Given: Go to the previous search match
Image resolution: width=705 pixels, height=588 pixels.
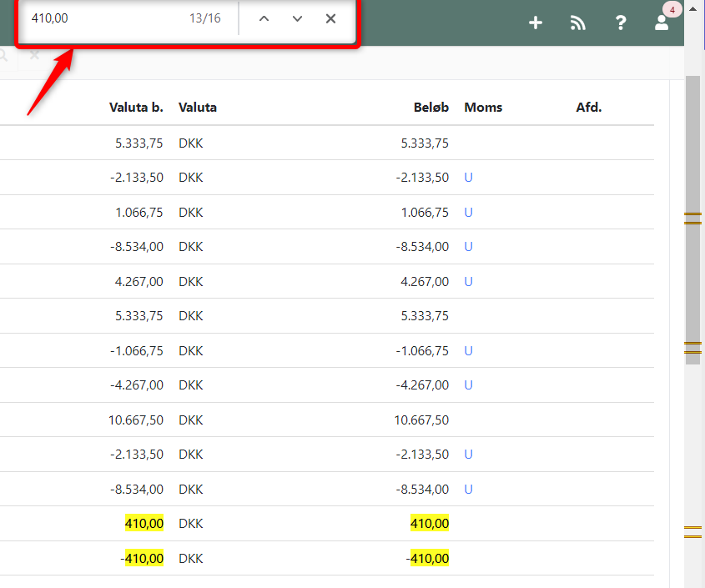Looking at the screenshot, I should coord(264,18).
